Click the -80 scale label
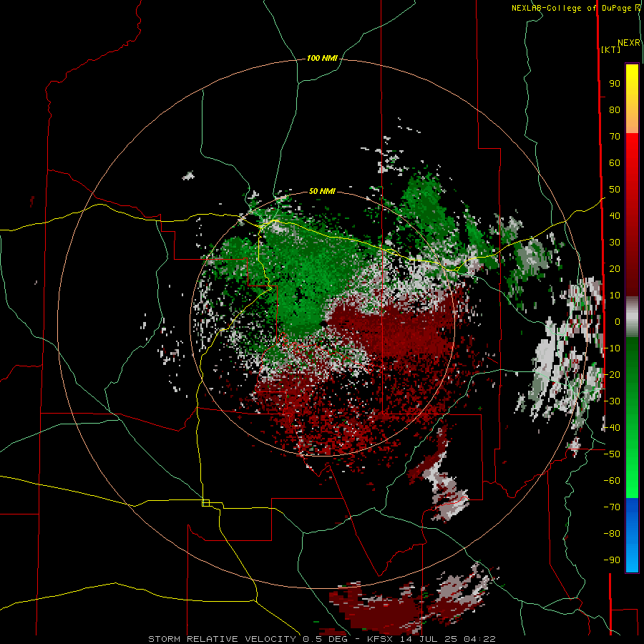The width and height of the screenshot is (644, 644). click(612, 534)
